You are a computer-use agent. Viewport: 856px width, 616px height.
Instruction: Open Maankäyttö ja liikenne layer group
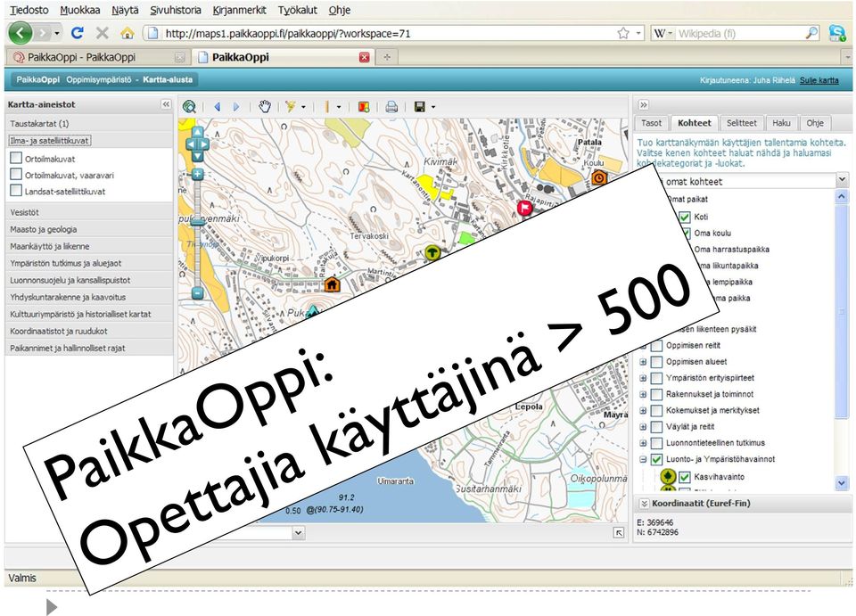89,246
